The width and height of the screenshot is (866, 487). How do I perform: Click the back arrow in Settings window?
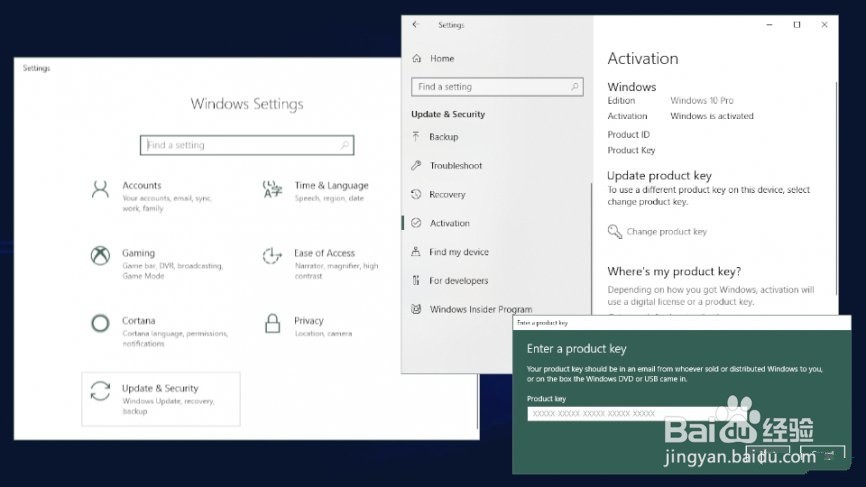click(x=416, y=24)
